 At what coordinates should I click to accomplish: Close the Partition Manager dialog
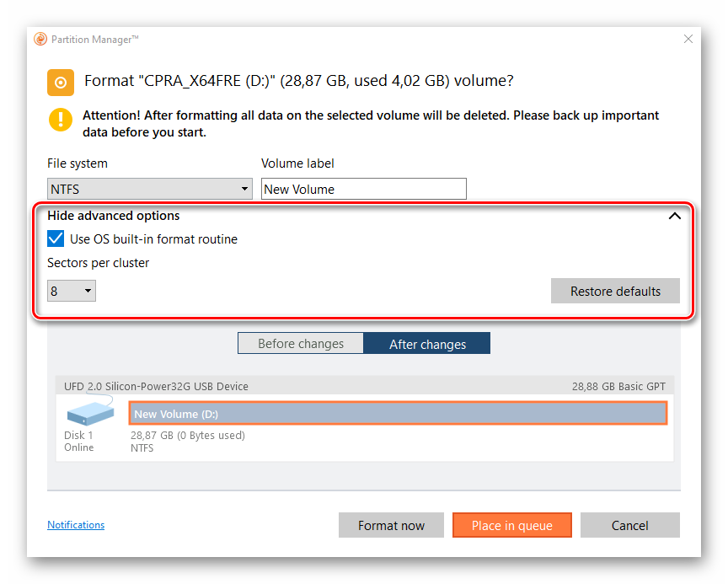(688, 39)
